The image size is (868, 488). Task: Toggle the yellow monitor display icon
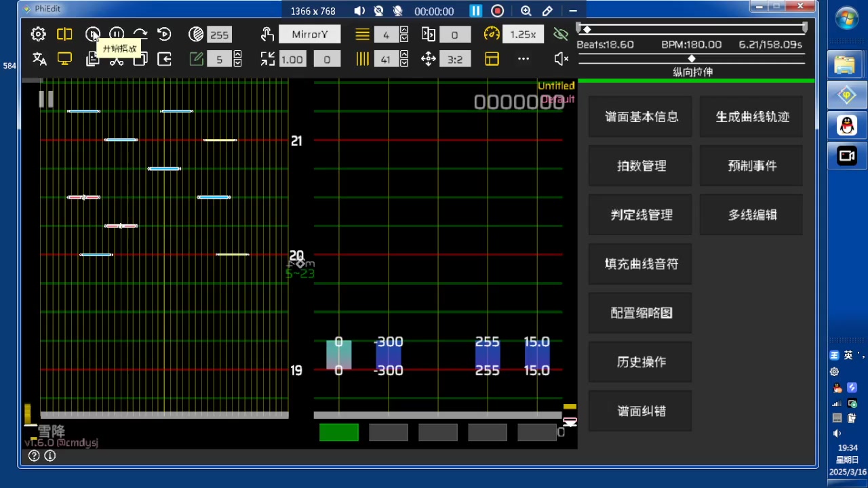(x=64, y=60)
